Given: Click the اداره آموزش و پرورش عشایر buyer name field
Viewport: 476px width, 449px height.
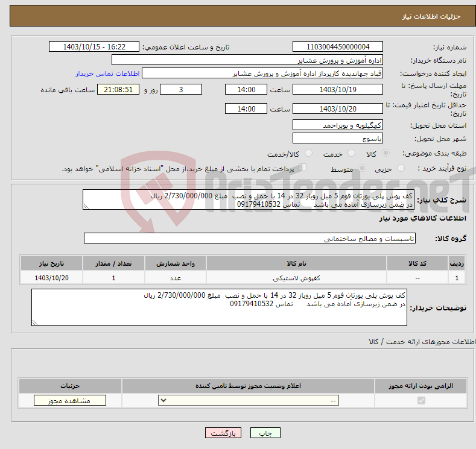Looking at the screenshot, I should [247, 60].
